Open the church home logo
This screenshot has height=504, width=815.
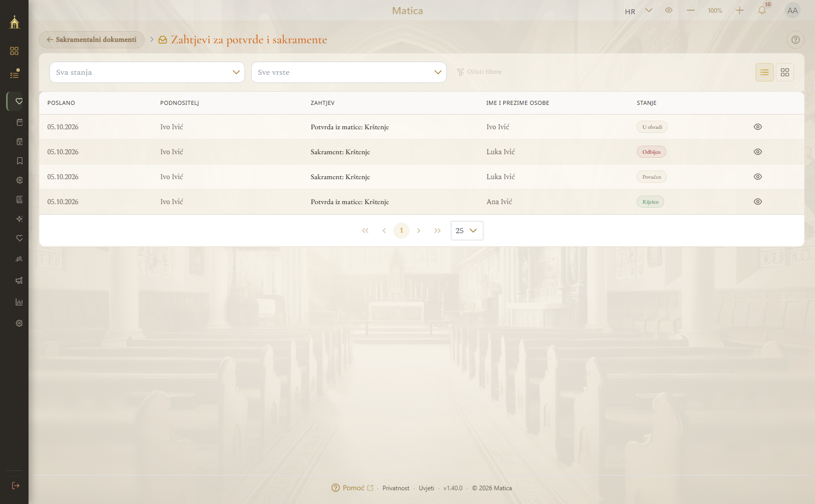[14, 22]
